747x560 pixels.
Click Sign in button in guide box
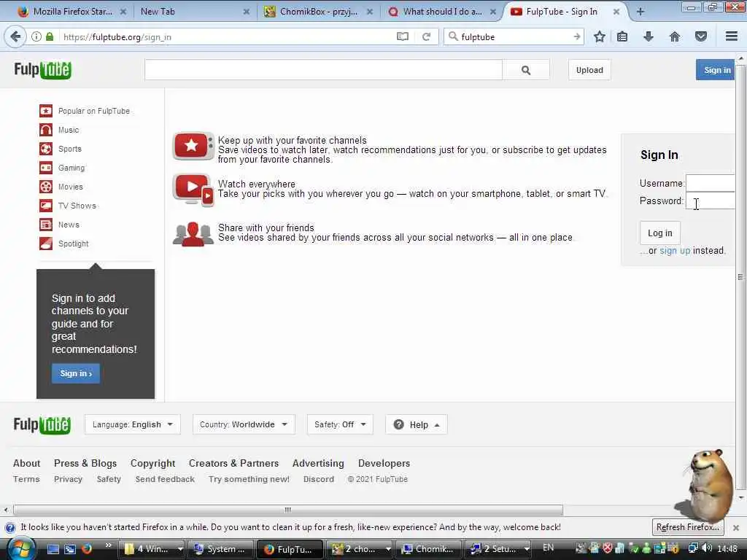(76, 373)
